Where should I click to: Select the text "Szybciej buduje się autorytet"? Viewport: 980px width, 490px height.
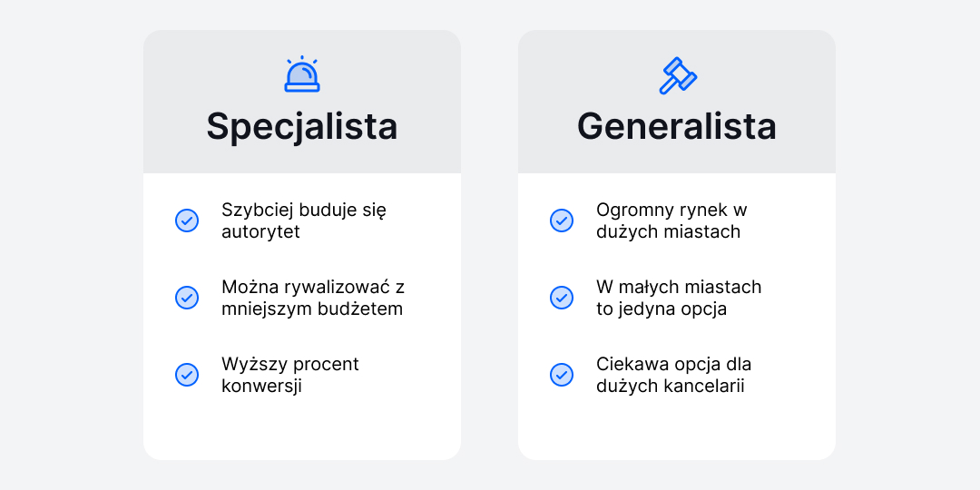pyautogui.click(x=303, y=220)
